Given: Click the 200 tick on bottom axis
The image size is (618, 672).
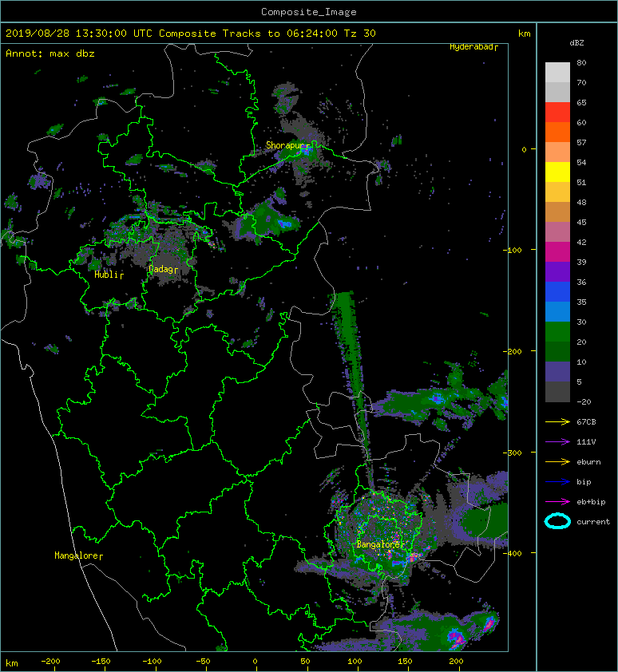Looking at the screenshot, I should tap(456, 662).
